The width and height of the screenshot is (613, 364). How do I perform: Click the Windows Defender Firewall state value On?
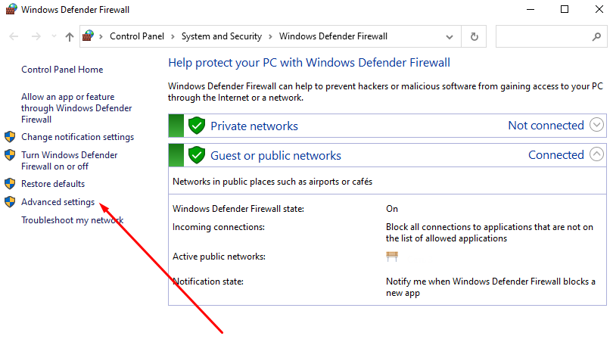pos(392,209)
